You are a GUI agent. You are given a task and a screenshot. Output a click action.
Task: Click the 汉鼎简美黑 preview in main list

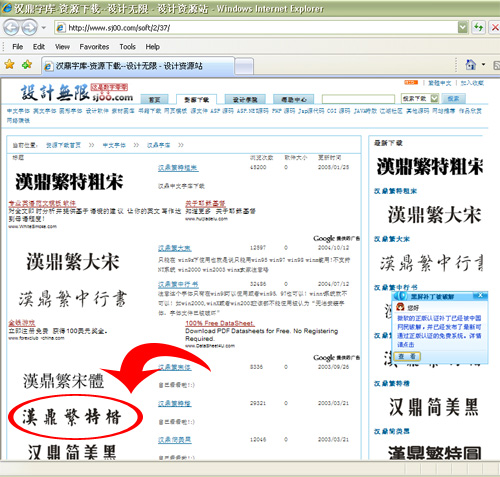[x=72, y=452]
